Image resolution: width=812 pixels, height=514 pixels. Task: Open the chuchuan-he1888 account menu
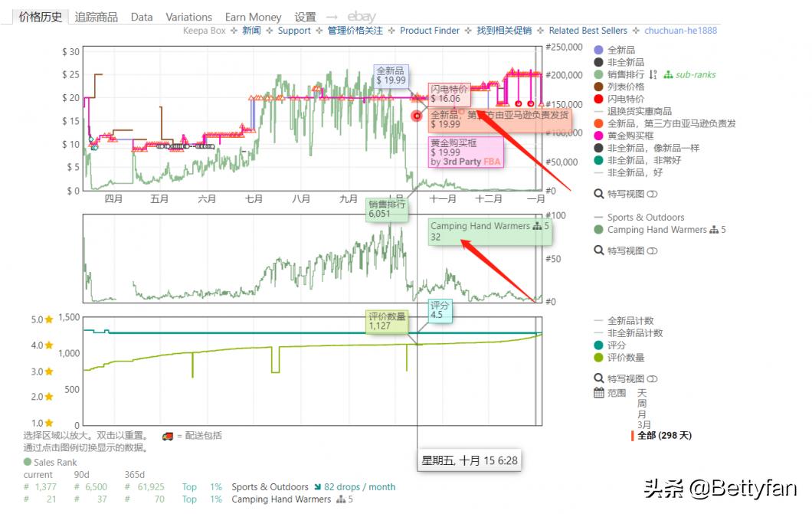(x=681, y=31)
